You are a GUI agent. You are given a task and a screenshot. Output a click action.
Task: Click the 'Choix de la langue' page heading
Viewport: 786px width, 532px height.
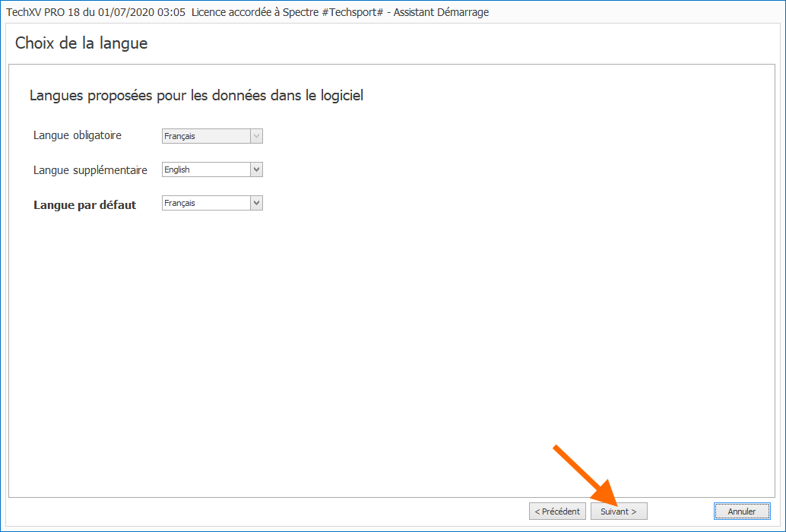(x=81, y=43)
